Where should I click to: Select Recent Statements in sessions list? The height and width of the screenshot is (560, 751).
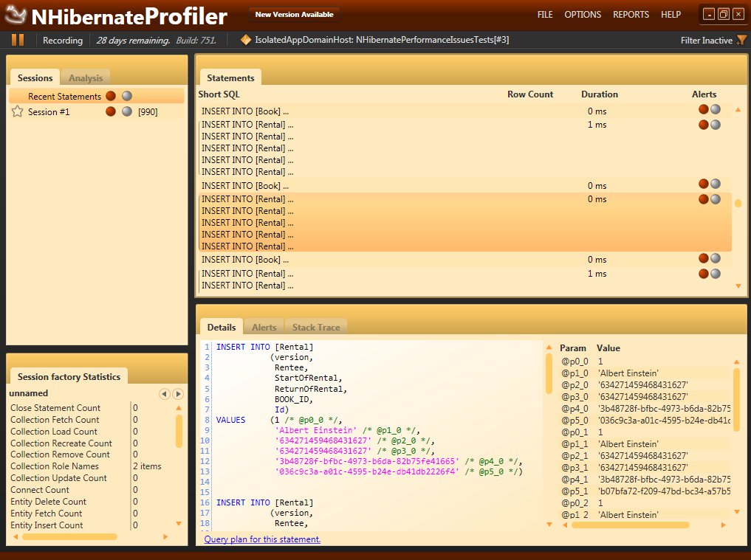96,96
